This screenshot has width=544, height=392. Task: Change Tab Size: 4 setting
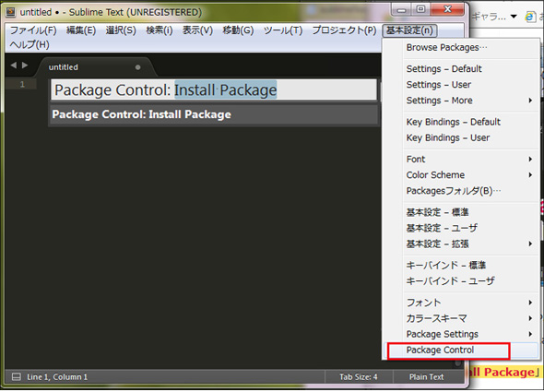[x=358, y=376]
